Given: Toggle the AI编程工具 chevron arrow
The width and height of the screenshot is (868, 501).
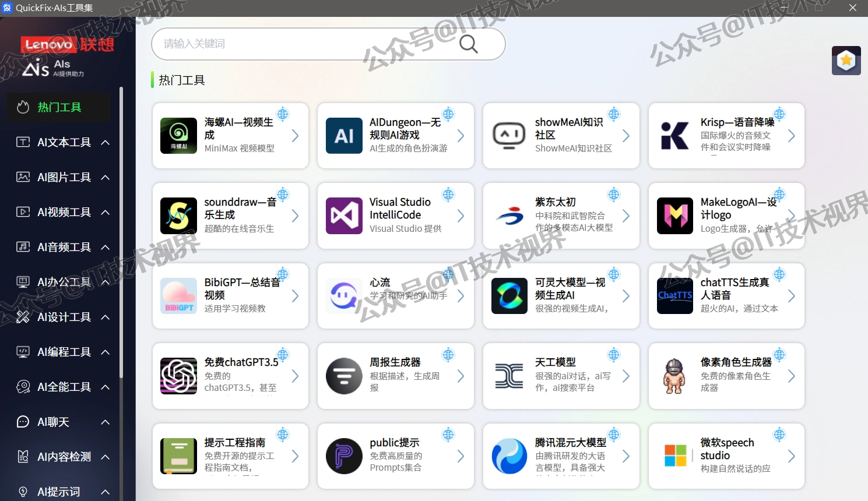Looking at the screenshot, I should [x=106, y=352].
